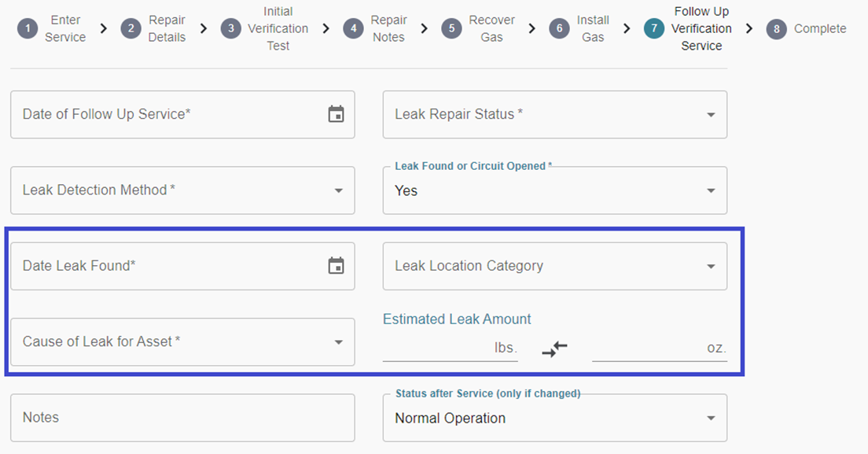This screenshot has width=868, height=454.
Task: Click the step 5 Recover Gas circle
Action: pyautogui.click(x=451, y=28)
